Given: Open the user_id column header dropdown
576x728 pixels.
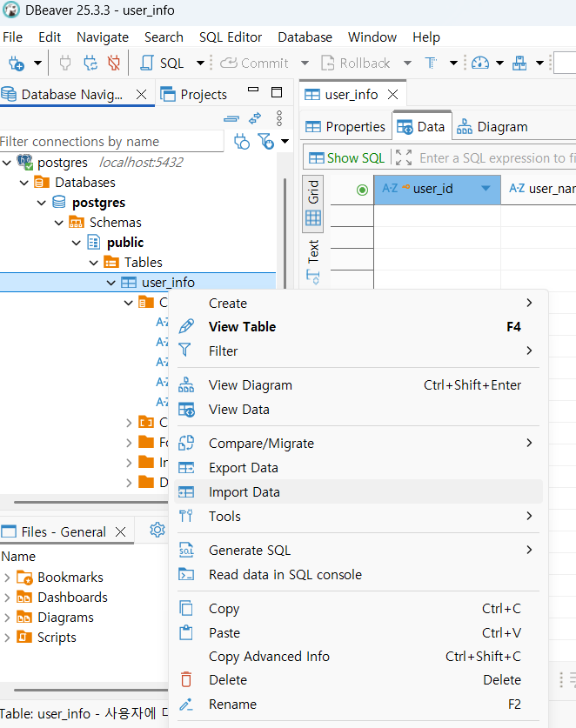Looking at the screenshot, I should click(x=486, y=189).
